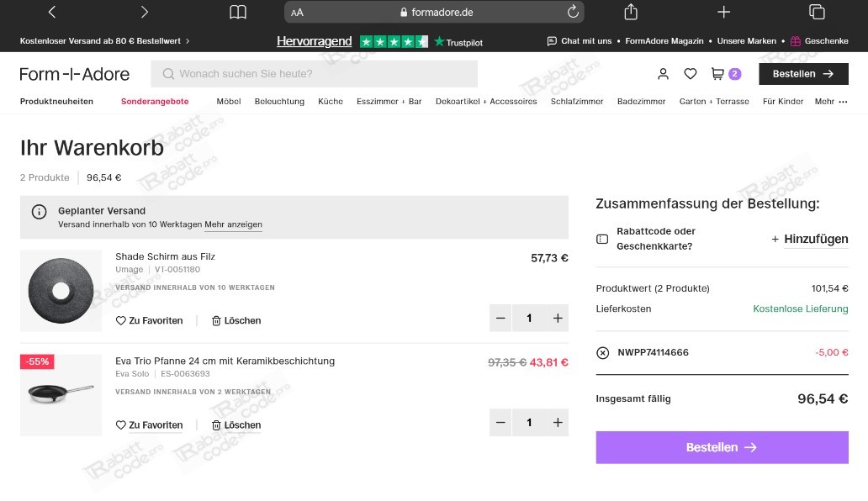The width and height of the screenshot is (868, 501).
Task: Delete Eva Trio Pfanne with Löschen
Action: [x=236, y=425]
